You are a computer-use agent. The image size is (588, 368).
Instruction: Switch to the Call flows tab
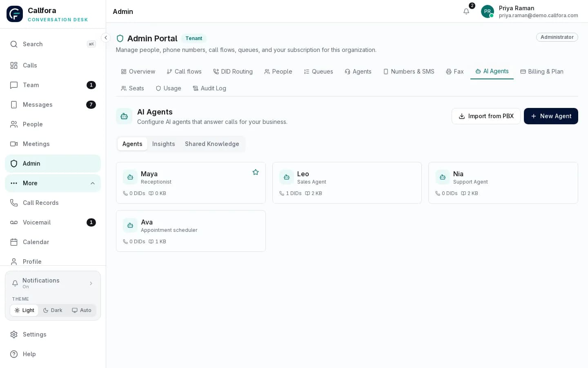pos(184,72)
